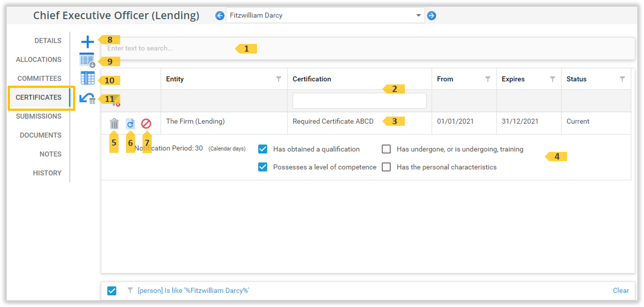
Task: Toggle 'Has the personal characteristics' checkbox
Action: [x=386, y=167]
